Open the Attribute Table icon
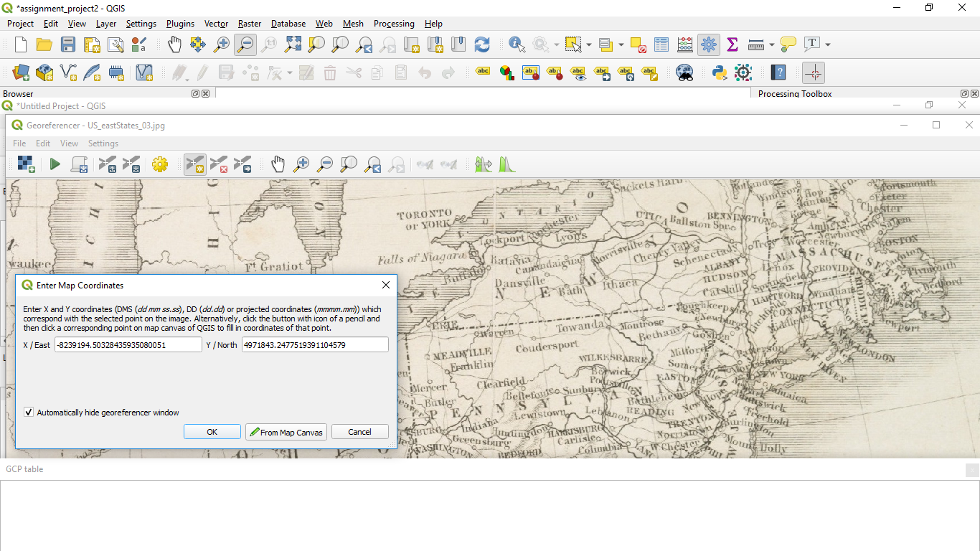The height and width of the screenshot is (551, 980). click(661, 44)
